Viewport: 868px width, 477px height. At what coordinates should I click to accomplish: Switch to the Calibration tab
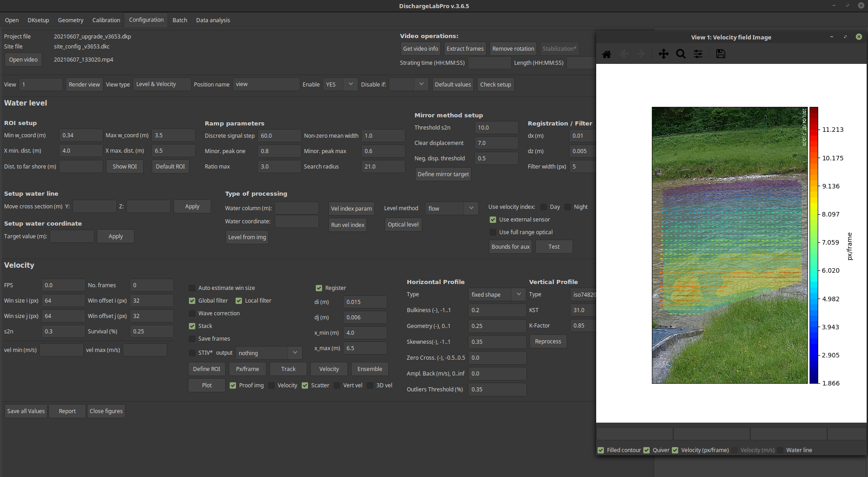pyautogui.click(x=106, y=20)
